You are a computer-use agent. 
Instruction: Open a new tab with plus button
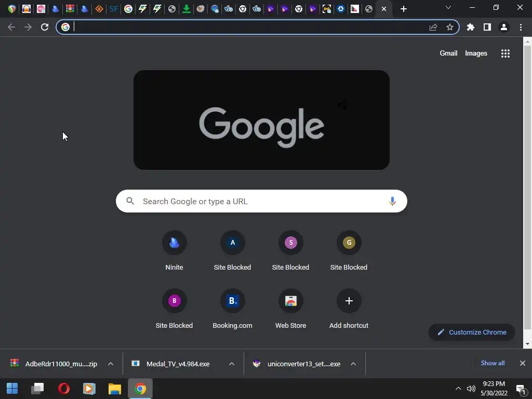[403, 9]
